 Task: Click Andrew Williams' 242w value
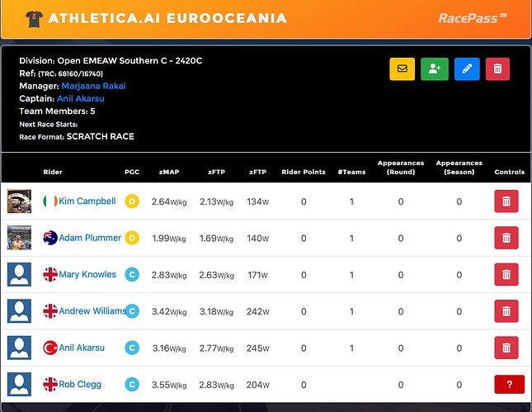[258, 312]
